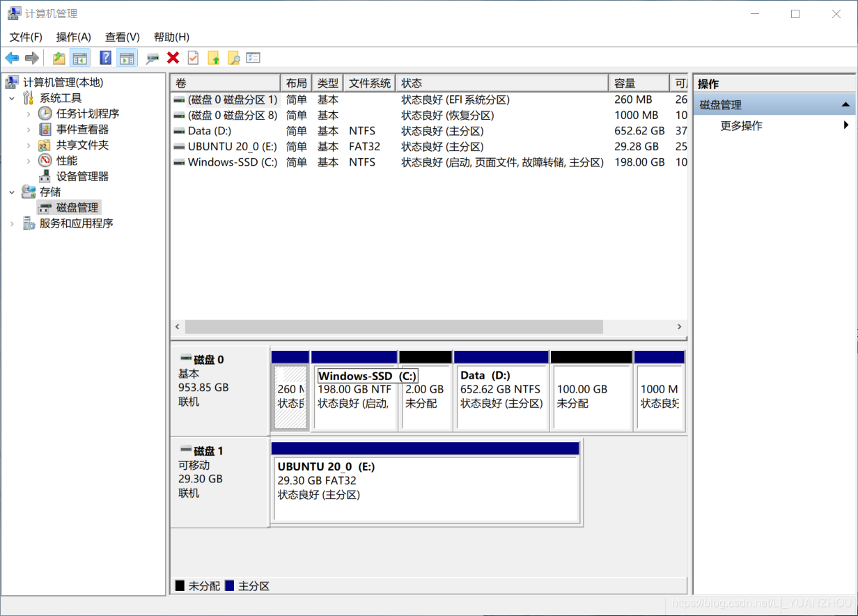Image resolution: width=858 pixels, height=616 pixels.
Task: Open the 操作(A) menu
Action: (x=73, y=37)
